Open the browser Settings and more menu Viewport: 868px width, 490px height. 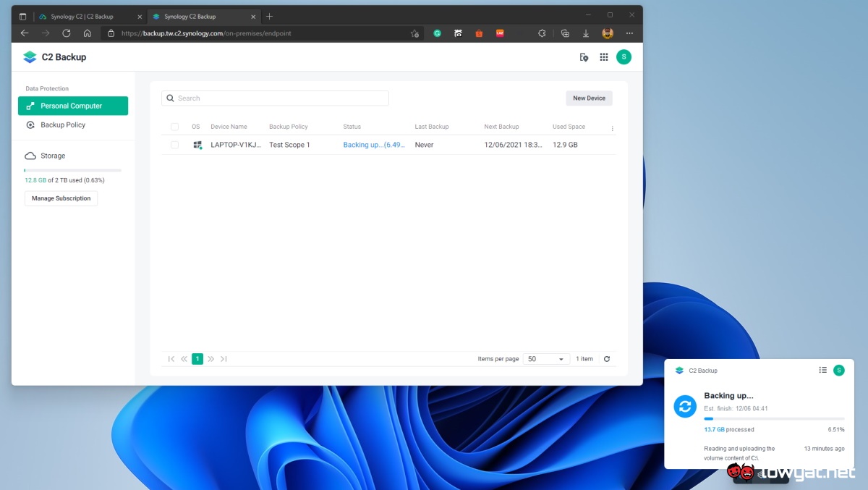pos(629,33)
